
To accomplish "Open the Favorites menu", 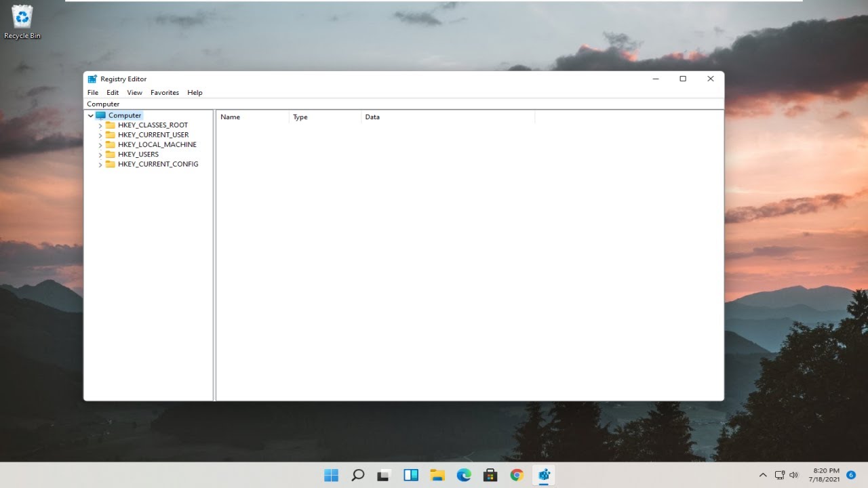I will click(x=165, y=93).
